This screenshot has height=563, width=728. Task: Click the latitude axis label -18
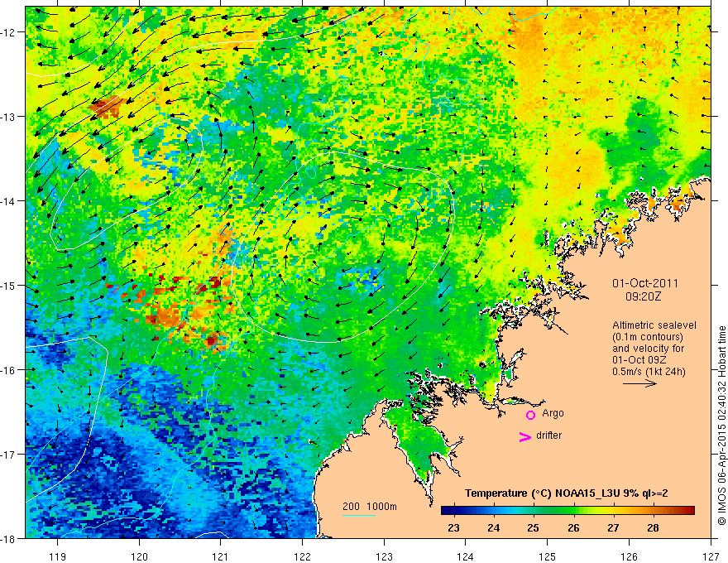[x=9, y=538]
